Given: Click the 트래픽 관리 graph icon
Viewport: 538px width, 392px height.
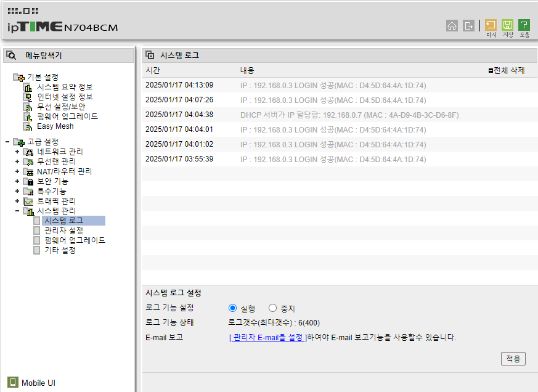Looking at the screenshot, I should (x=28, y=201).
